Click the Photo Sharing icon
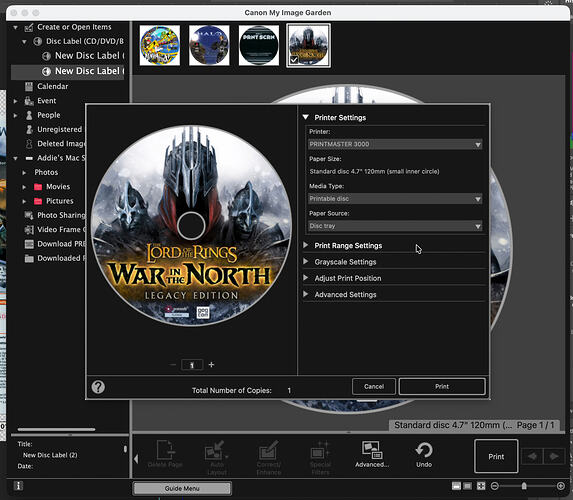The height and width of the screenshot is (500, 573). (x=29, y=215)
